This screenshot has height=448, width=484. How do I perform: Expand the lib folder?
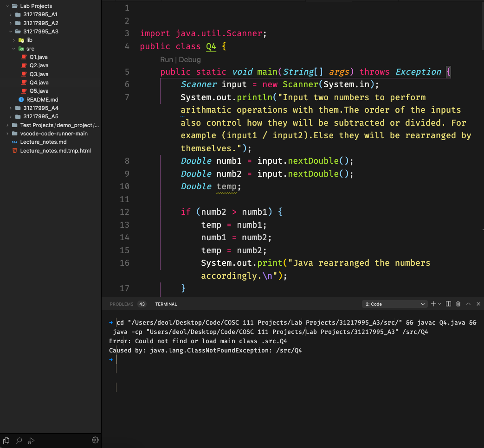point(13,40)
